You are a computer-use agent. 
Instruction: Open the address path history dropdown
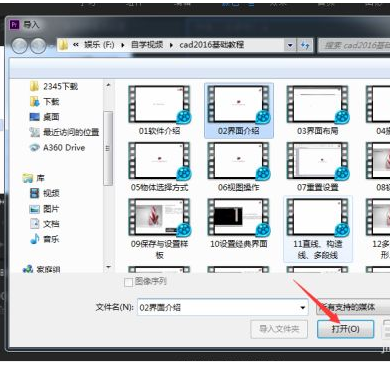pyautogui.click(x=290, y=45)
